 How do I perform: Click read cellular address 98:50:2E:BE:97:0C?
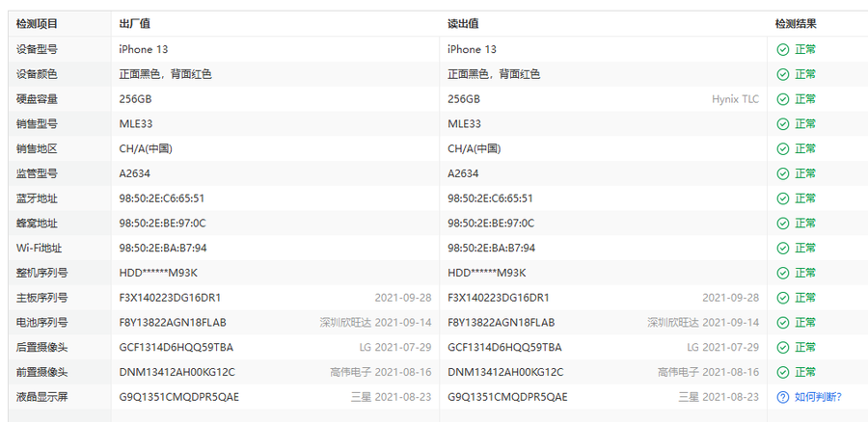tap(491, 224)
